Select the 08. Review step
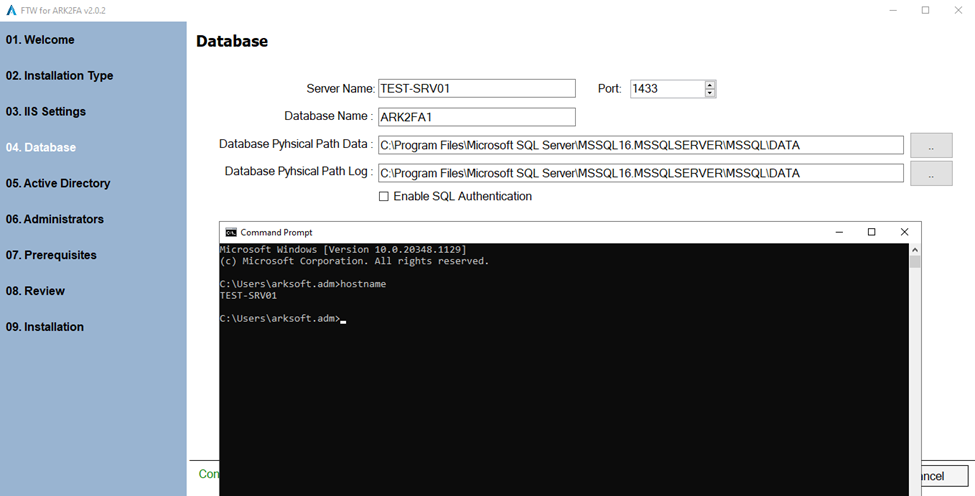 (x=35, y=292)
